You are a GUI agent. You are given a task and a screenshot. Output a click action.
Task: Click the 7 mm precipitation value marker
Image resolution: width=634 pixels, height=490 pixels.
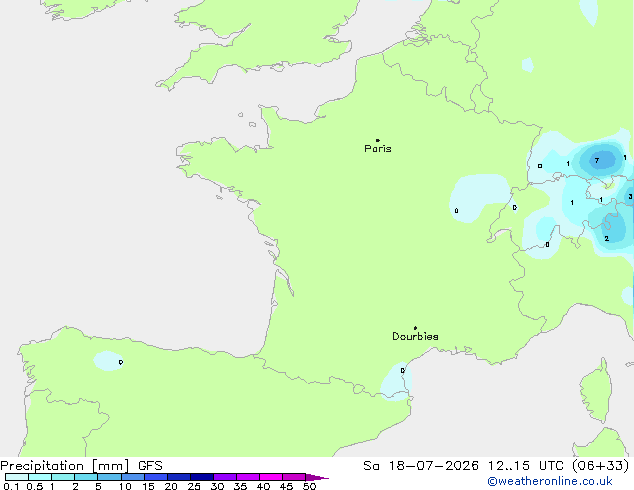tap(597, 161)
